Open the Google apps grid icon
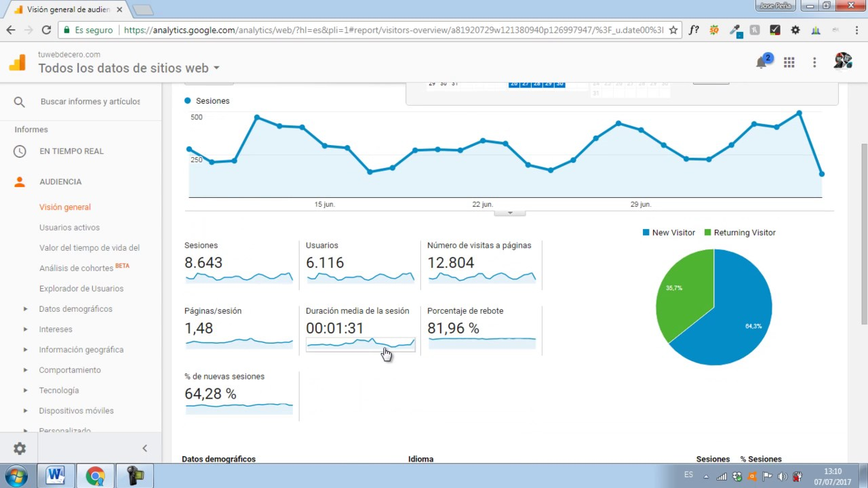This screenshot has height=488, width=868. tap(789, 62)
